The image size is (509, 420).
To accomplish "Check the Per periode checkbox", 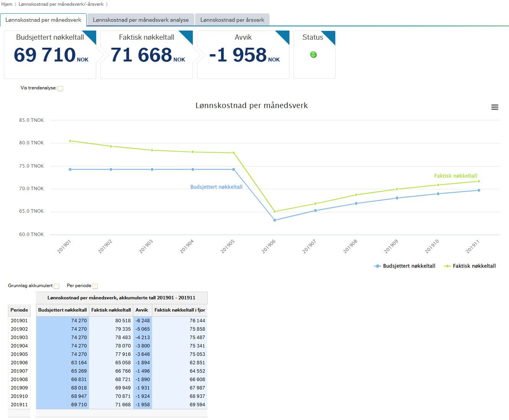I will [x=95, y=286].
